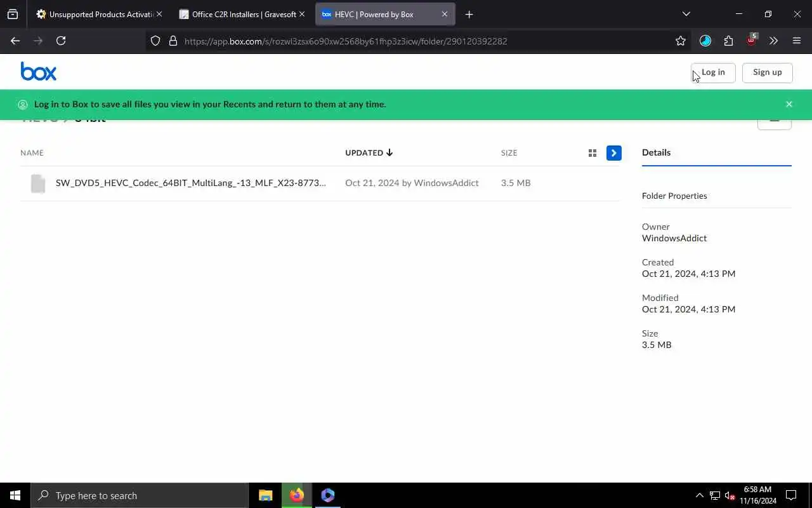
Task: Open the extensions puzzle icon
Action: click(728, 41)
